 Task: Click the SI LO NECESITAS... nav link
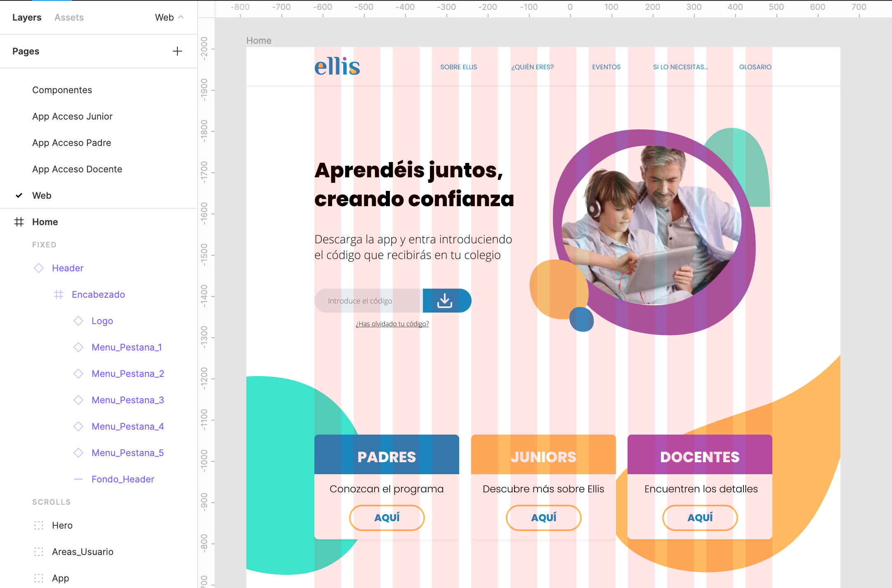pos(680,67)
